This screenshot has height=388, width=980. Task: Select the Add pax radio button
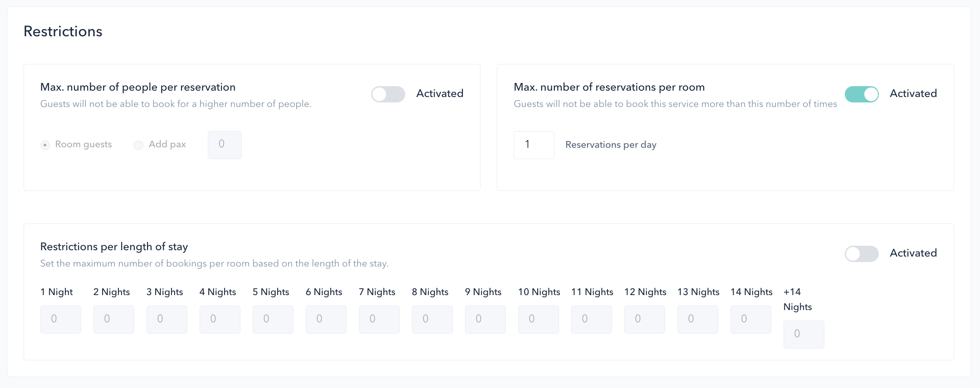tap(138, 145)
